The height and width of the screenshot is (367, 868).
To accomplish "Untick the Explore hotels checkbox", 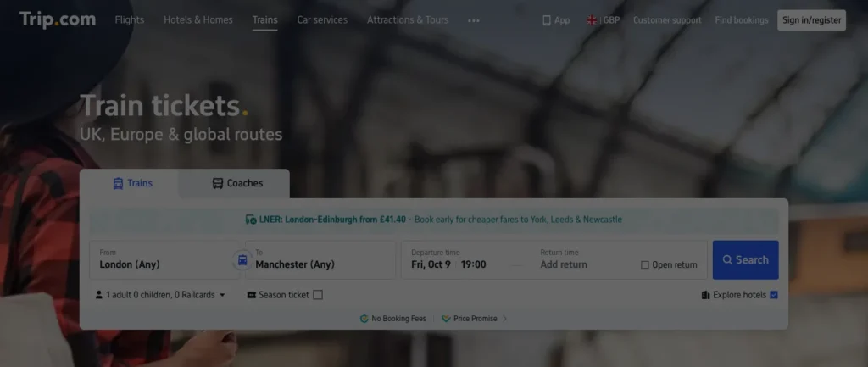I will pos(774,295).
